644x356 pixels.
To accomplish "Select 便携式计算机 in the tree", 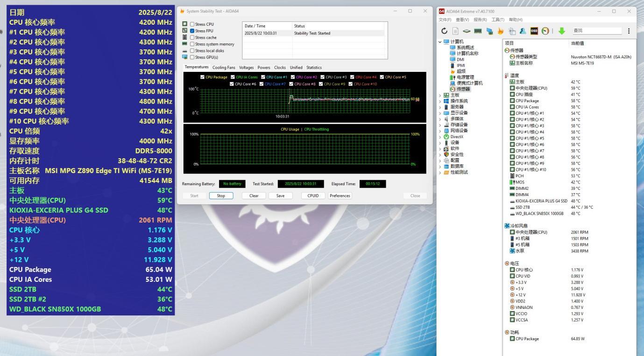I will [466, 83].
